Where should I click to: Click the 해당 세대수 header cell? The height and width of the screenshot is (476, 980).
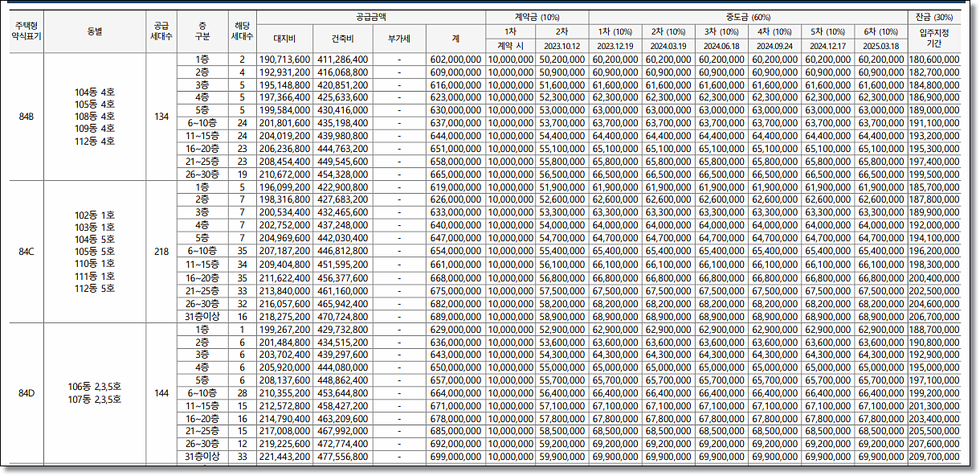(242, 31)
